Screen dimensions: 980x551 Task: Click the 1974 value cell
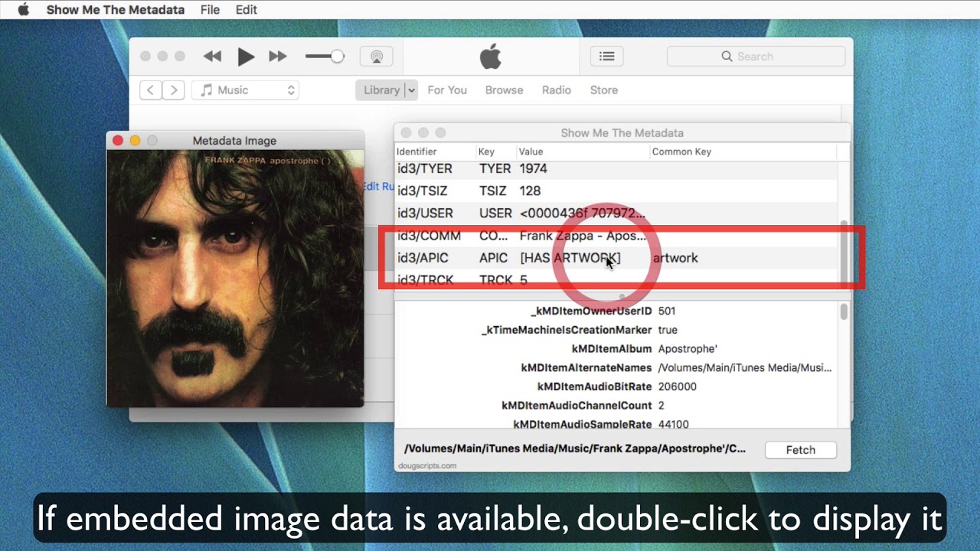(x=533, y=168)
